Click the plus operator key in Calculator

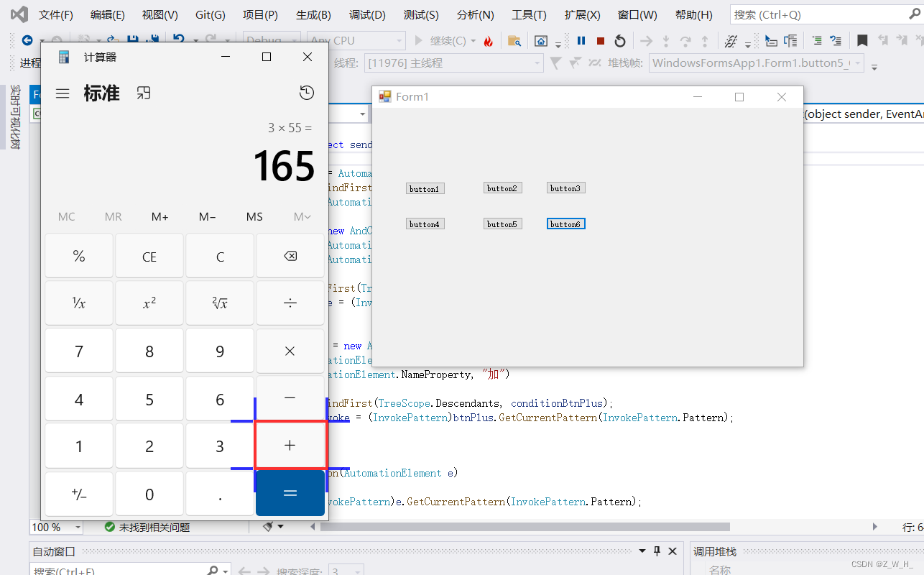pyautogui.click(x=290, y=446)
